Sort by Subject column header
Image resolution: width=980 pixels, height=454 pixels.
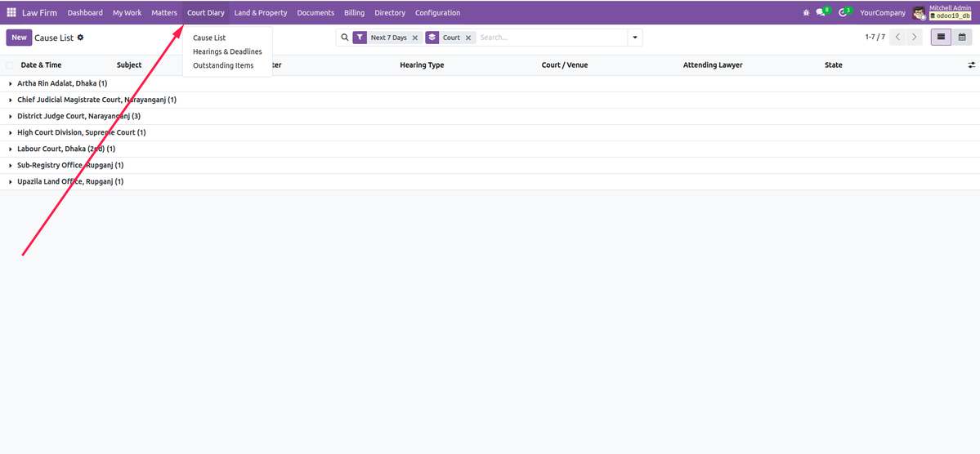point(129,65)
